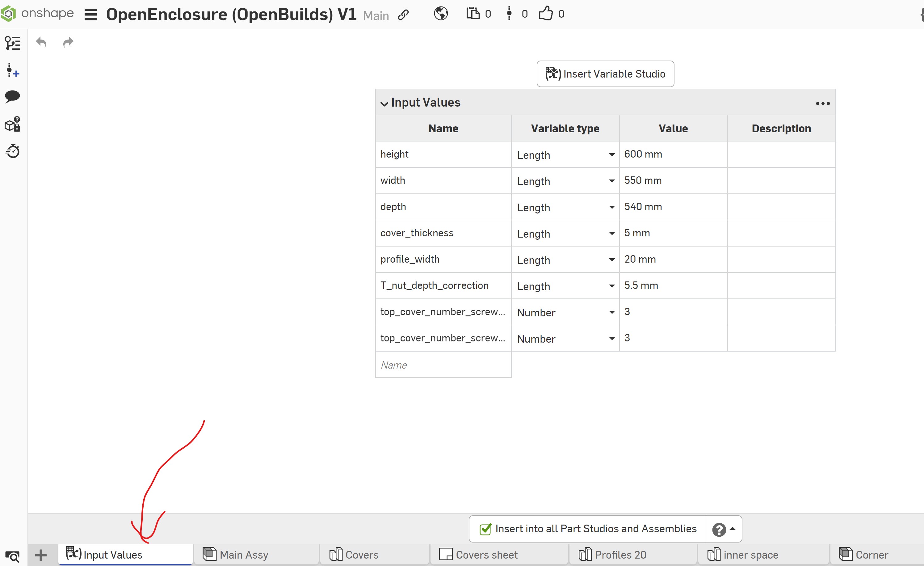924x566 pixels.
Task: Switch to the Input Values tab
Action: tap(125, 555)
